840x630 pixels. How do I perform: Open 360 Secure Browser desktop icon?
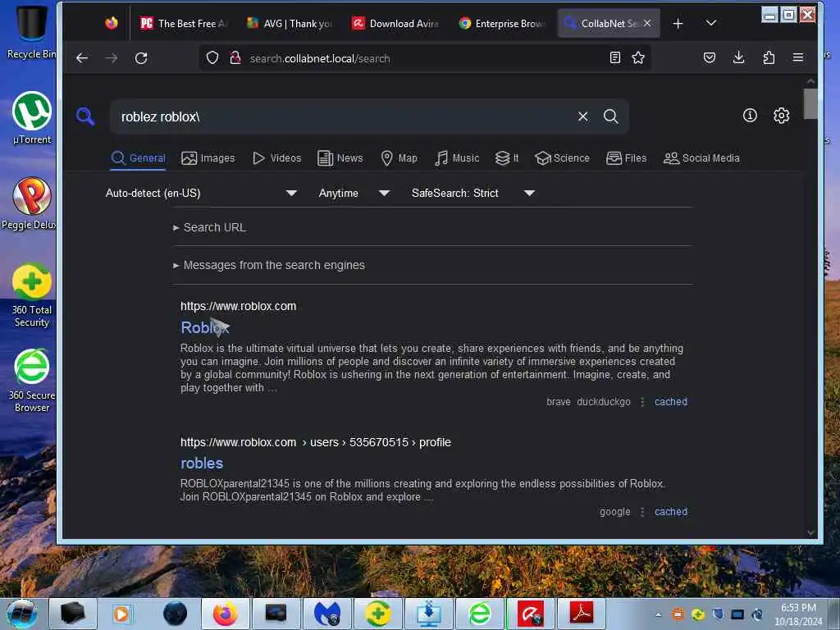(32, 381)
